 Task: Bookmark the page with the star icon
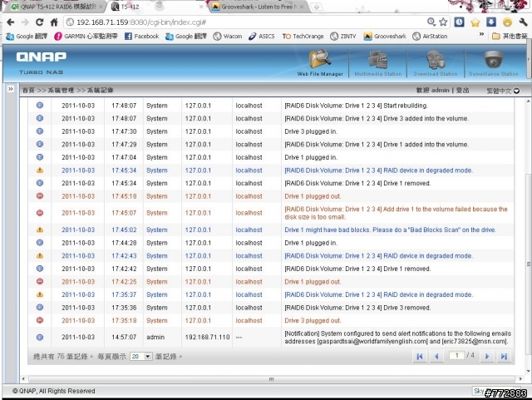443,22
